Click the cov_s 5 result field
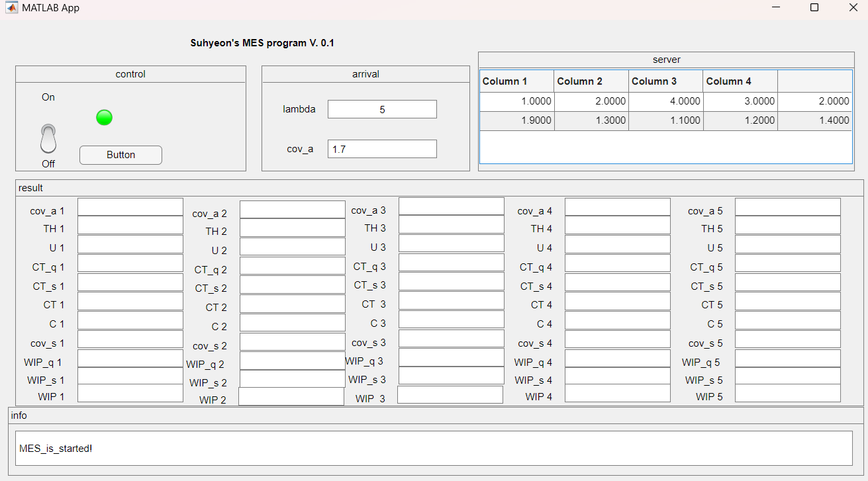 coord(788,339)
